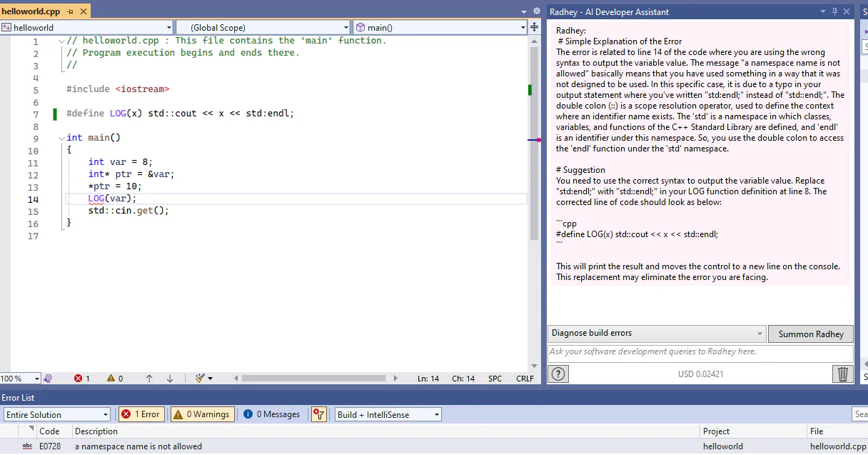Image resolution: width=868 pixels, height=455 pixels.
Task: Open the Entire Solution scope dropdown
Action: click(57, 414)
